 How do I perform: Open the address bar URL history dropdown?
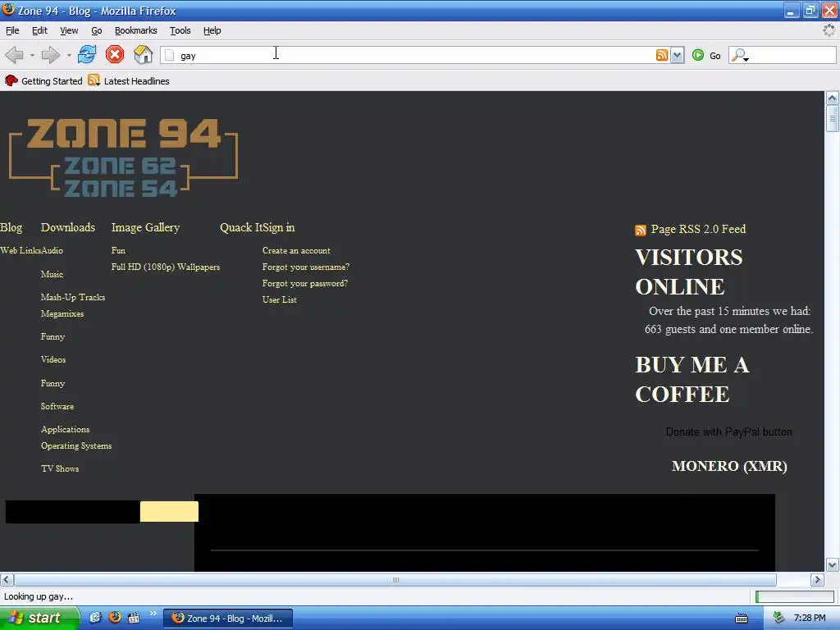(x=678, y=55)
